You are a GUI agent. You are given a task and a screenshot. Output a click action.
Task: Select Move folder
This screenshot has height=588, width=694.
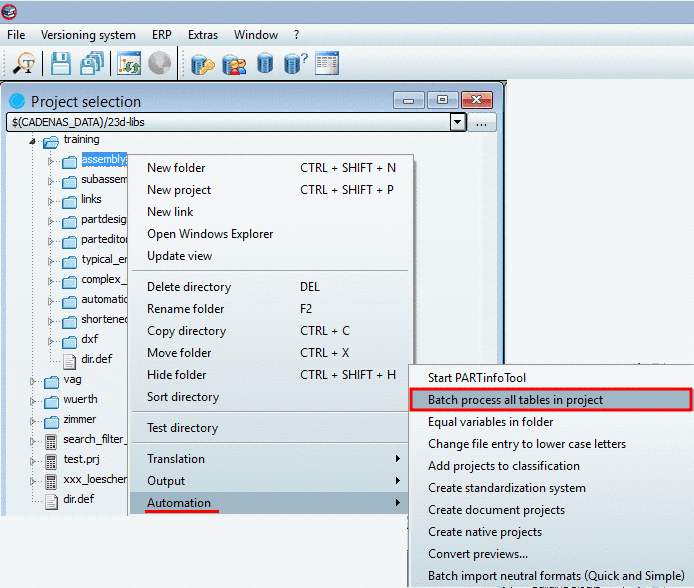[x=272, y=353]
